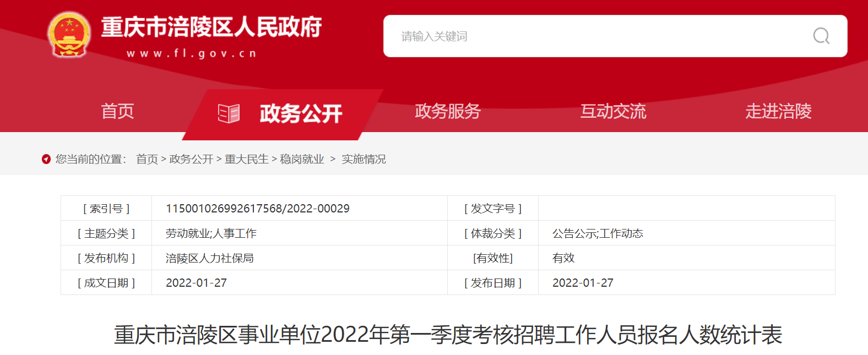
Task: Click the 涪陵区人力社保局 cell
Action: 210,258
